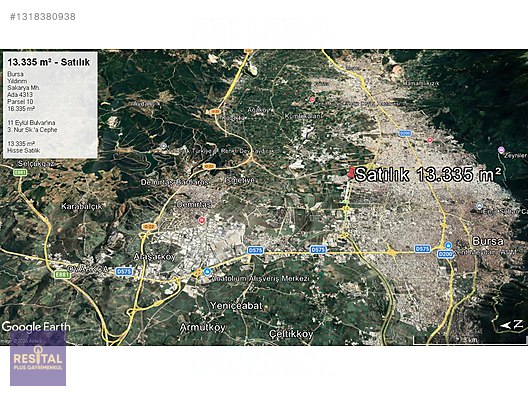Image resolution: width=528 pixels, height=396 pixels.
Task: Click the blue shopping icon at Anatolium
Action: pos(207,271)
